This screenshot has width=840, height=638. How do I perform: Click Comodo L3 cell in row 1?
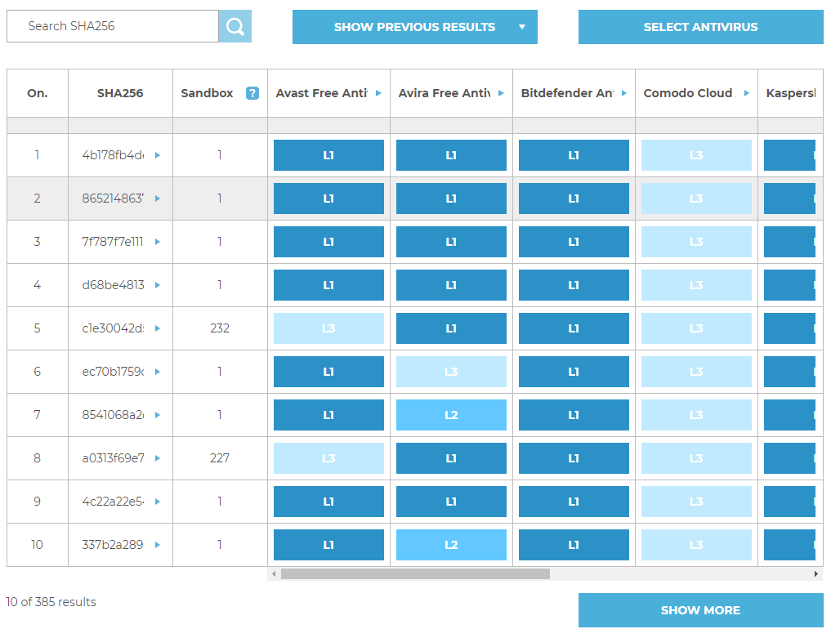pyautogui.click(x=696, y=155)
